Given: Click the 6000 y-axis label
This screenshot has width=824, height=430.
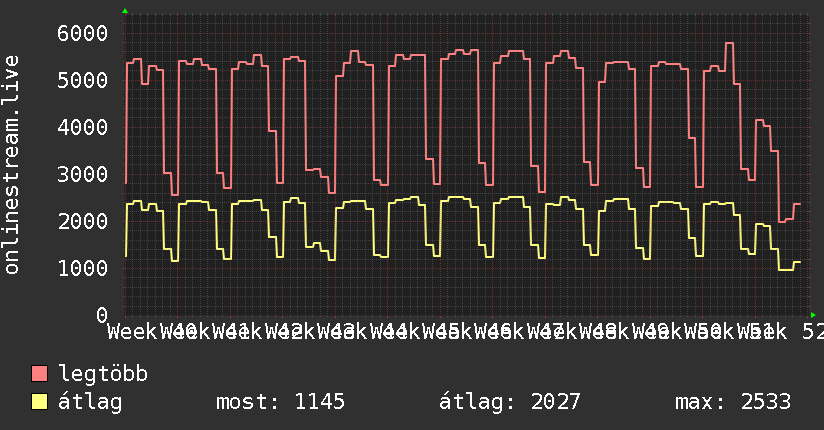Looking at the screenshot, I should (x=82, y=33).
